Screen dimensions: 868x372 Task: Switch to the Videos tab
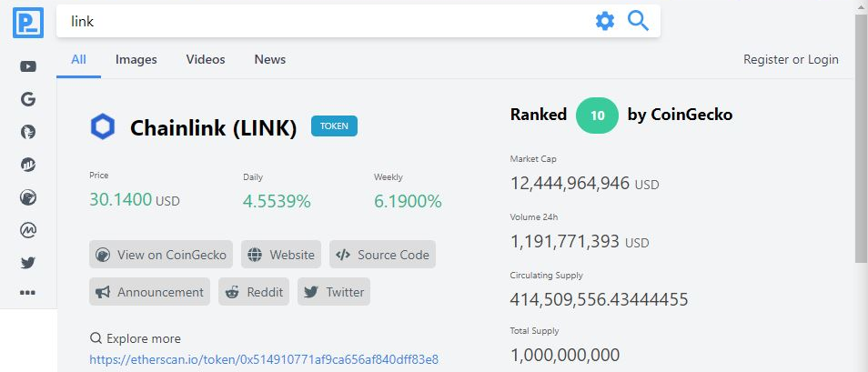(206, 59)
